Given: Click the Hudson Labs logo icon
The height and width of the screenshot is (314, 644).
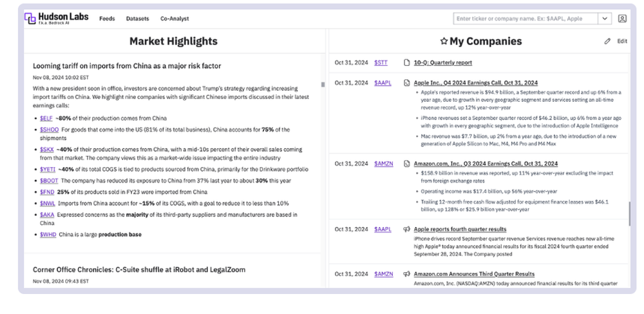Looking at the screenshot, I should point(30,19).
